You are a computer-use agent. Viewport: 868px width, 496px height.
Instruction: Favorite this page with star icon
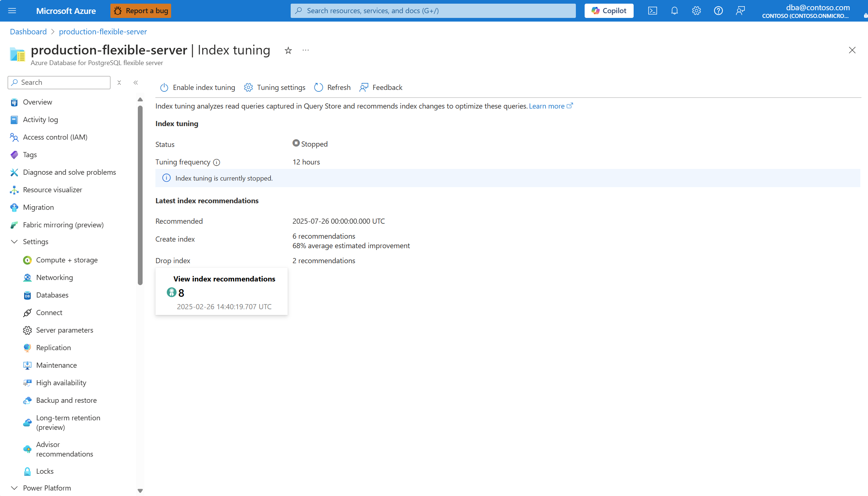point(288,50)
